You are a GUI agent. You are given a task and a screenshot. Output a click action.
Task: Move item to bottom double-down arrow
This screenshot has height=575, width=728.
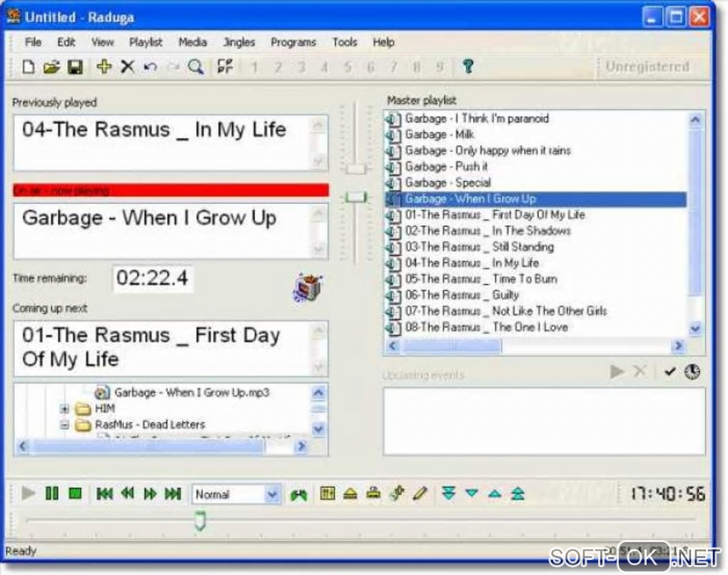[448, 493]
